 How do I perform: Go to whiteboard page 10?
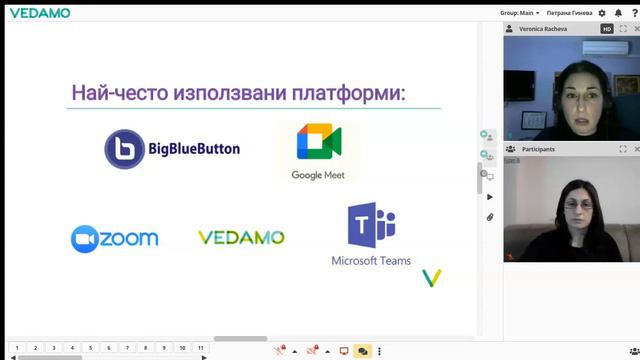[182, 348]
